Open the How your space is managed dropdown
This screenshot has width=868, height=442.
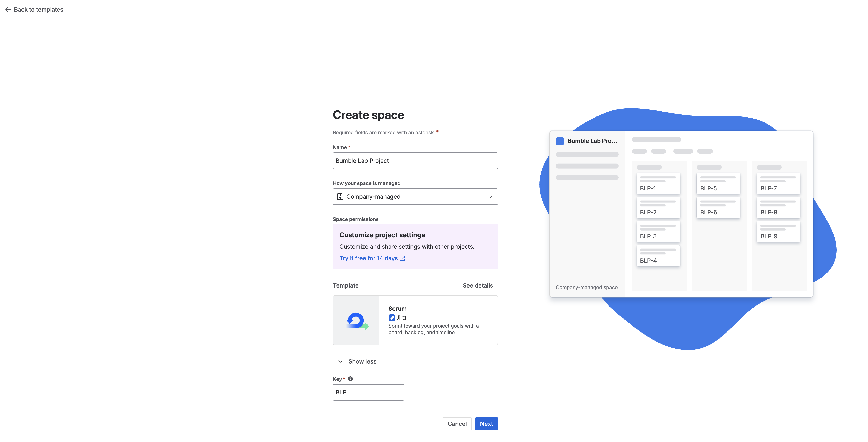(415, 197)
